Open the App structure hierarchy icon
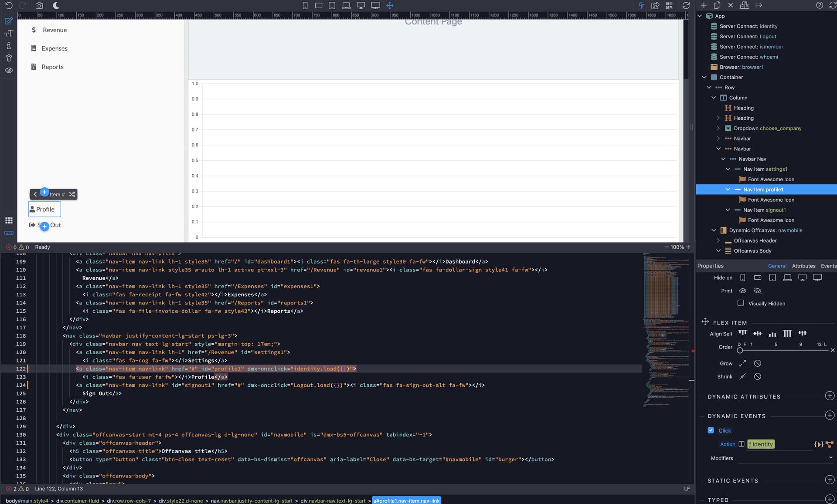The image size is (837, 504). tap(745, 5)
